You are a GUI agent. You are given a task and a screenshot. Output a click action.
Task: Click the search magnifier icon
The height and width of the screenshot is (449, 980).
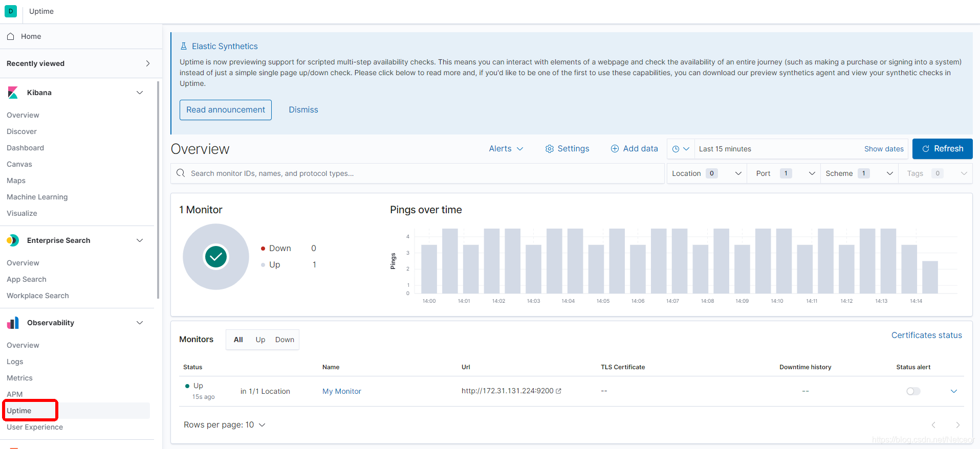pyautogui.click(x=181, y=173)
